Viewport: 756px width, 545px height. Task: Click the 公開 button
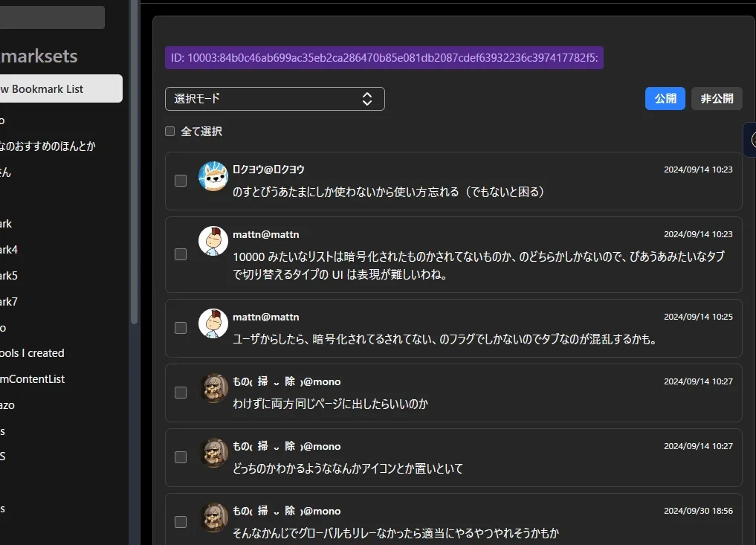(x=665, y=98)
